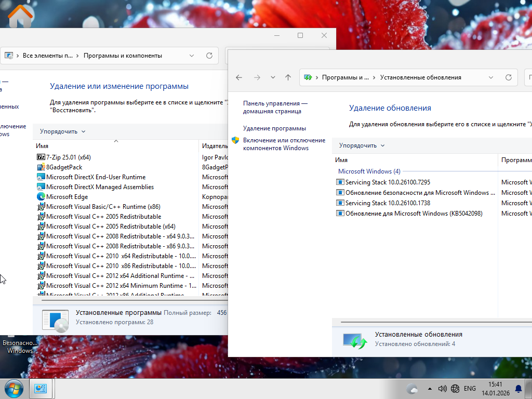532x399 pixels.
Task: Click the refresh icon in Programs window
Action: [209, 56]
